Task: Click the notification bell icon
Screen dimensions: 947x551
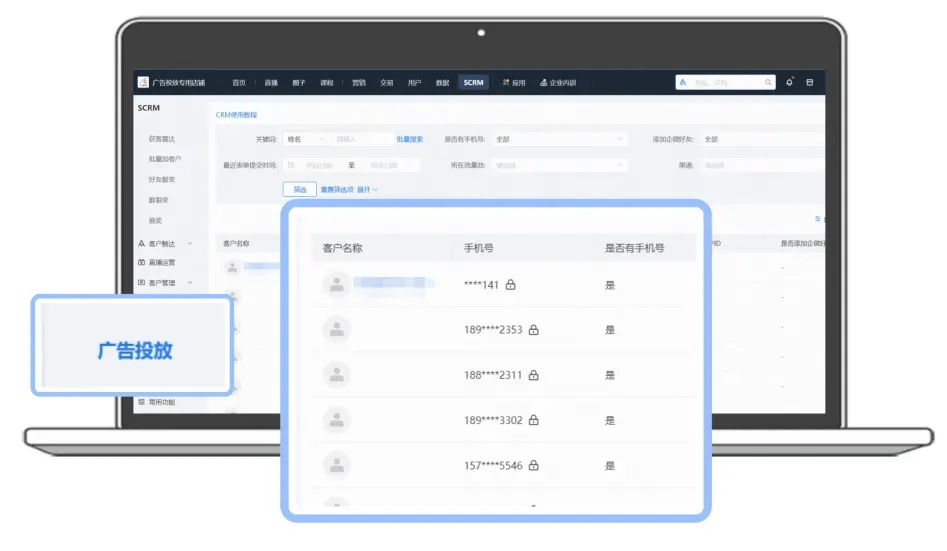Action: (x=789, y=82)
